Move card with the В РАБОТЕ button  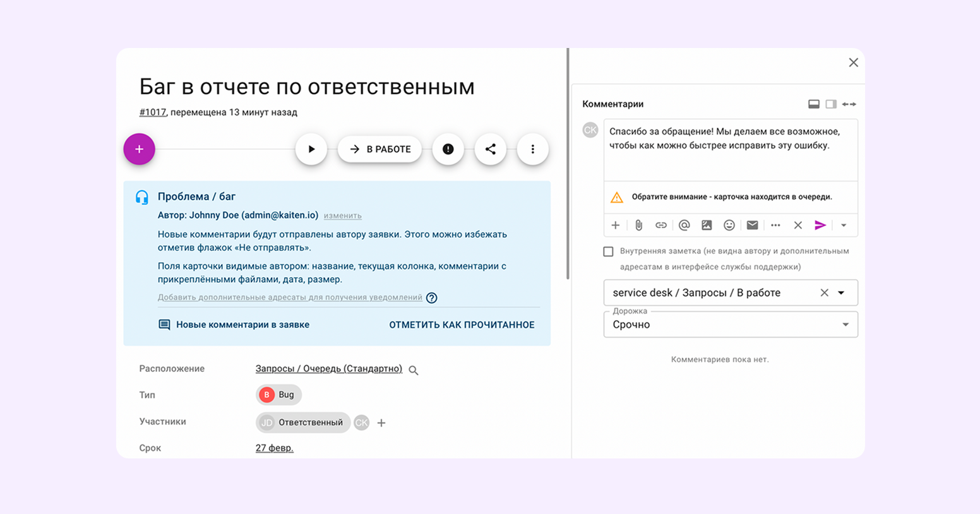coord(379,149)
